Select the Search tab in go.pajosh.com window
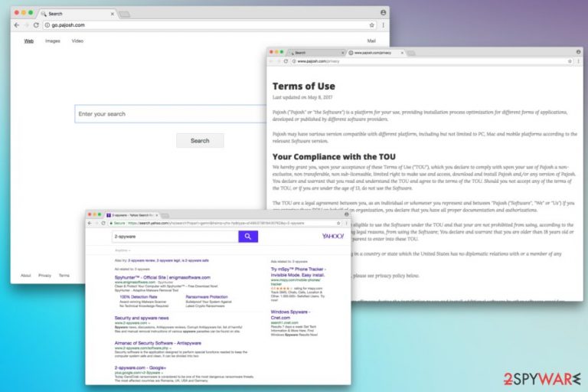 coord(77,14)
